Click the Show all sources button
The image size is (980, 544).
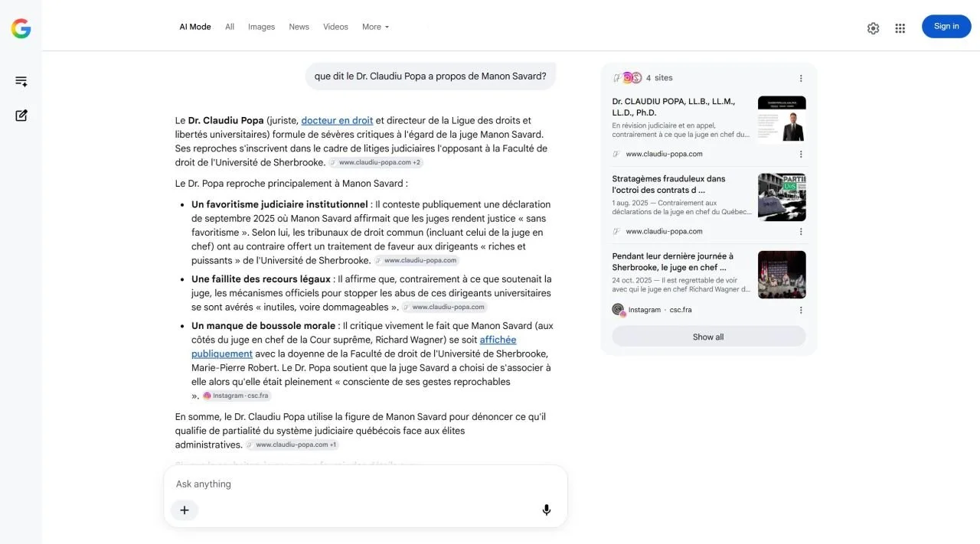708,337
